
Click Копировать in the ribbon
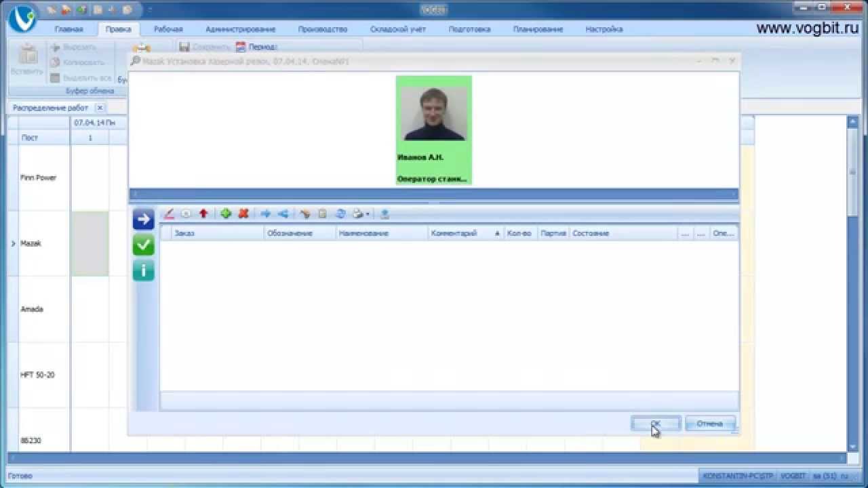click(77, 62)
